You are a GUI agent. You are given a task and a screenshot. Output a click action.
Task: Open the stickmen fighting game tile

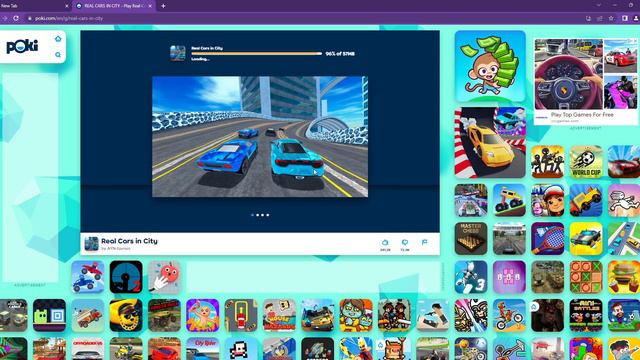click(547, 162)
